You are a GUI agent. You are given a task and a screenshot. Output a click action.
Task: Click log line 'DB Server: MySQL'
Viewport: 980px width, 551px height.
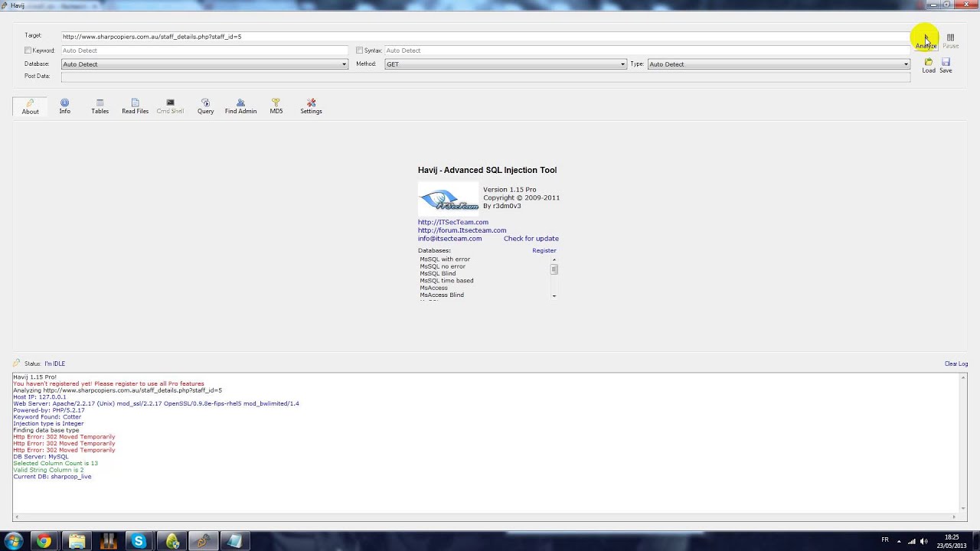[41, 457]
